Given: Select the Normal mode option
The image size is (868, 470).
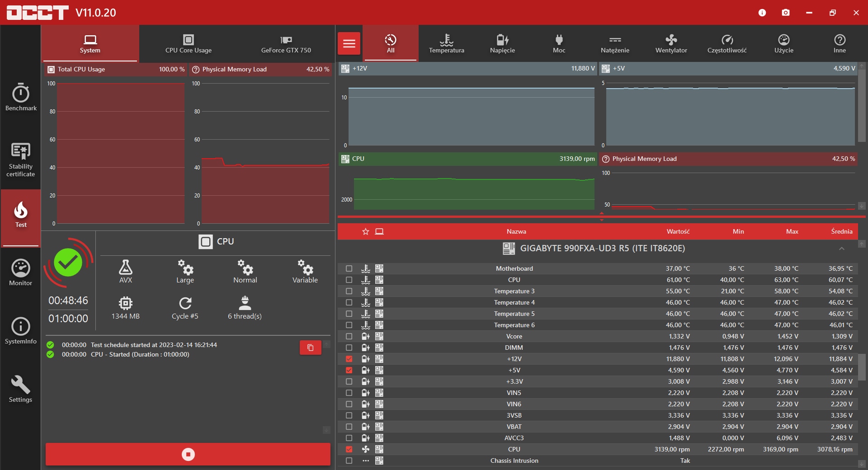Looking at the screenshot, I should point(245,271).
